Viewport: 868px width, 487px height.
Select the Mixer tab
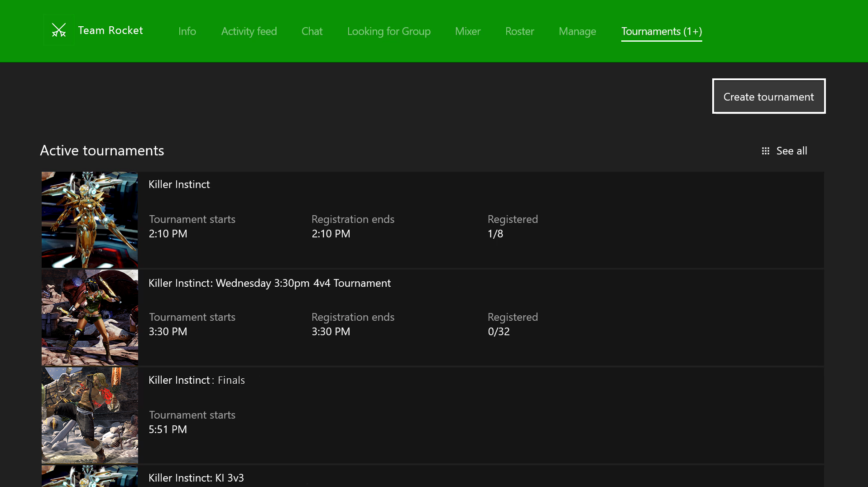(x=467, y=31)
